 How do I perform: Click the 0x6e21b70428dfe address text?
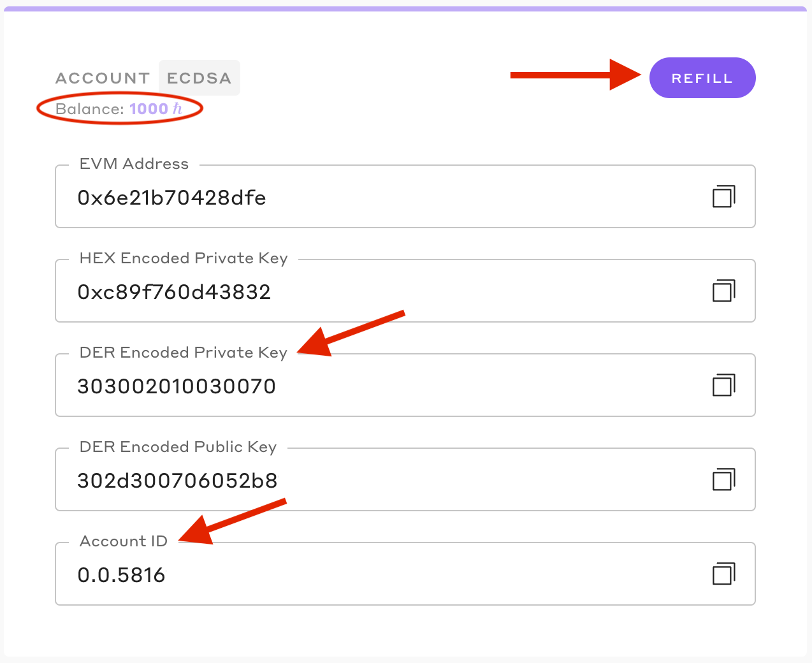click(x=171, y=198)
